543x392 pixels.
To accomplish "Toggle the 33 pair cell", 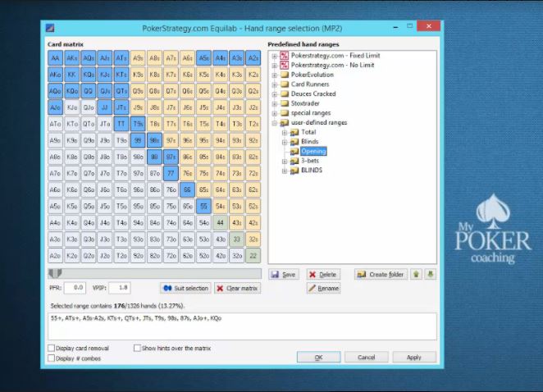I will (237, 239).
